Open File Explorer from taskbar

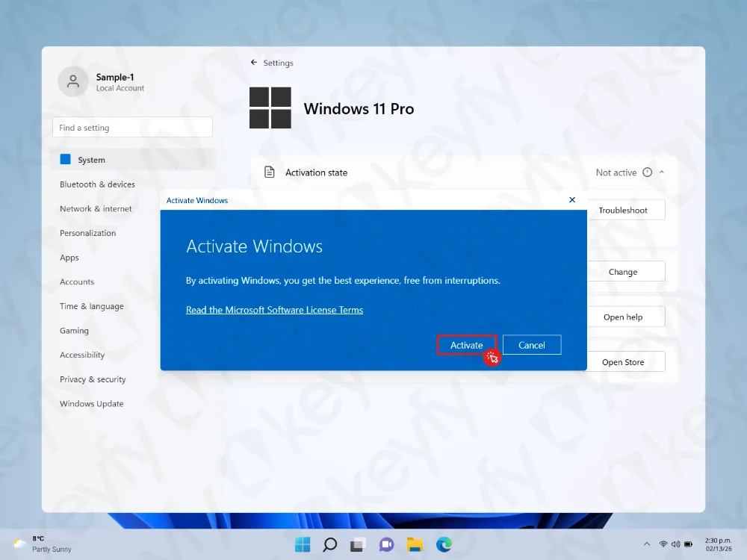(415, 544)
